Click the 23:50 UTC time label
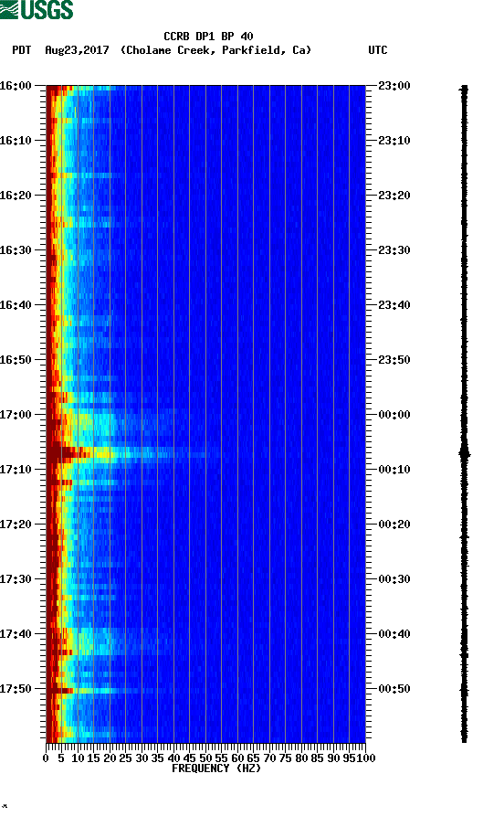The image size is (504, 816). click(x=394, y=360)
